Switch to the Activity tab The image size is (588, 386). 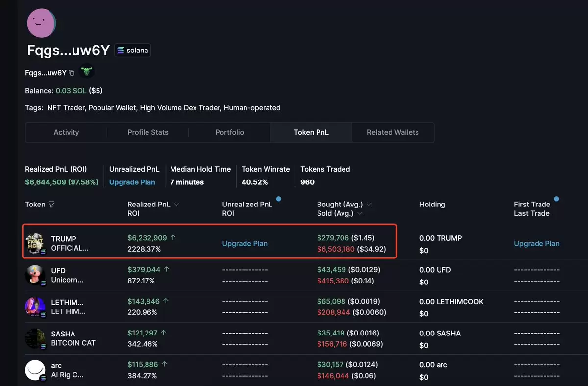[x=66, y=132]
